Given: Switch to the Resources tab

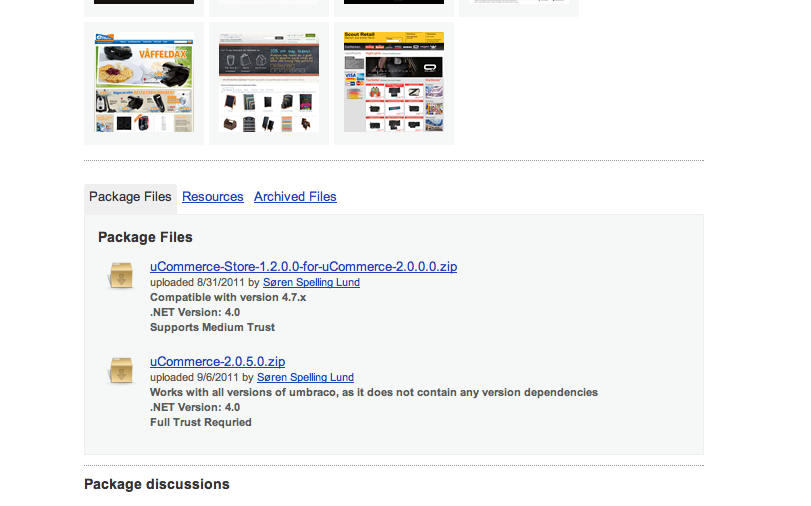Looking at the screenshot, I should 213,197.
